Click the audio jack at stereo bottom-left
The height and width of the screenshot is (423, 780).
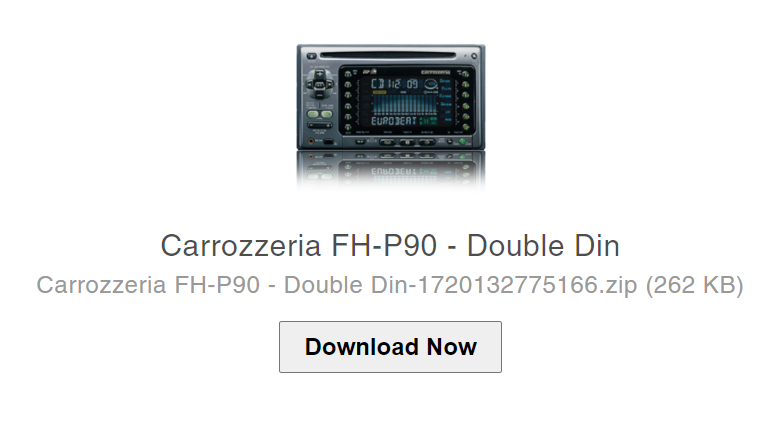pos(311,141)
